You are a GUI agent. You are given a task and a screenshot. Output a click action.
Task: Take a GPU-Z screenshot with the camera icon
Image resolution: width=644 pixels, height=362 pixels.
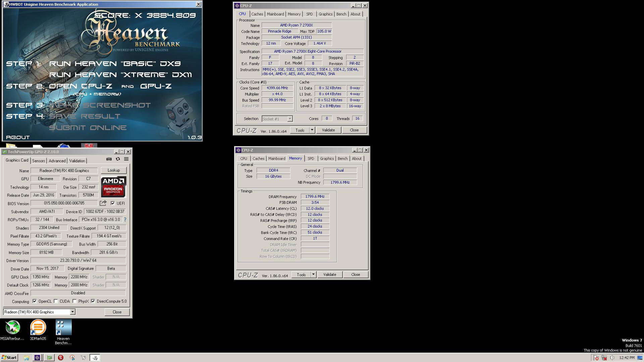[109, 159]
